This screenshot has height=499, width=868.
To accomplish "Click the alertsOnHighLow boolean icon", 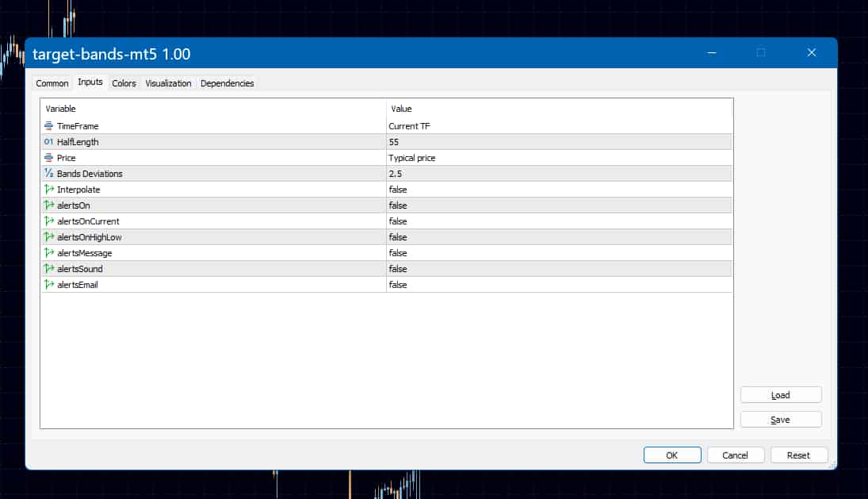I will [x=48, y=236].
